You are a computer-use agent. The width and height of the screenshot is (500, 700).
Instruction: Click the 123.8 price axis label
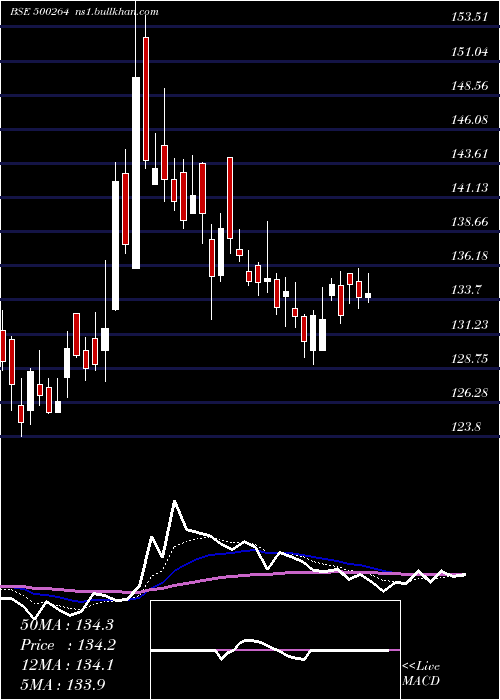tap(467, 426)
